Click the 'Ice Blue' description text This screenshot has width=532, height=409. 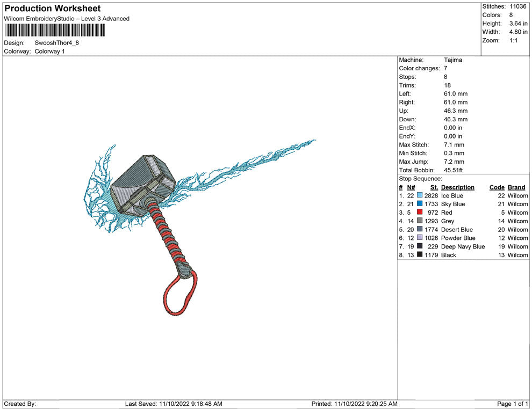[452, 195]
